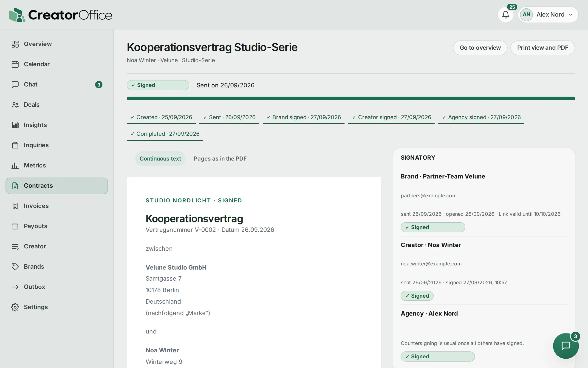Switch to Pages as in the PDF
Screen dimensions: 588x368
[220, 159]
